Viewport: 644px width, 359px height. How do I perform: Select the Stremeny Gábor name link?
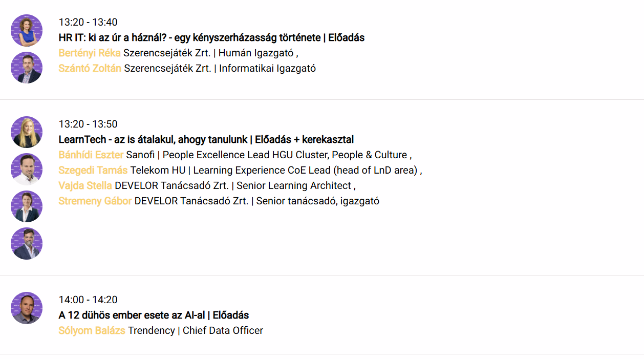(95, 201)
